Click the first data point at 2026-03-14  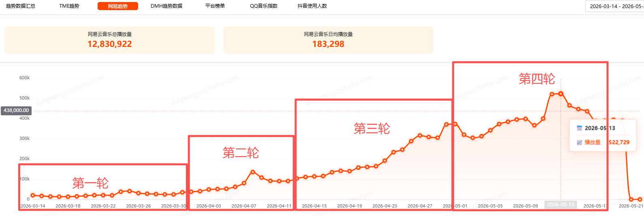coord(33,195)
